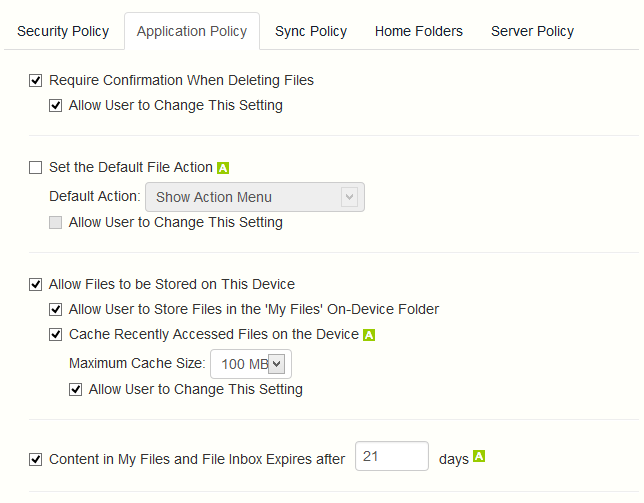Go to the Home Folders tab
Viewport: 644px width, 503px height.
tap(419, 31)
